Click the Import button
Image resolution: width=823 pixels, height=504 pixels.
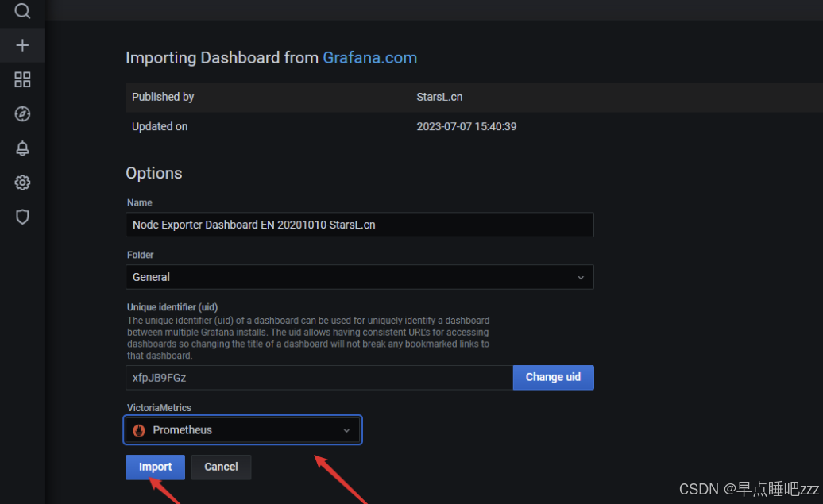pos(155,467)
